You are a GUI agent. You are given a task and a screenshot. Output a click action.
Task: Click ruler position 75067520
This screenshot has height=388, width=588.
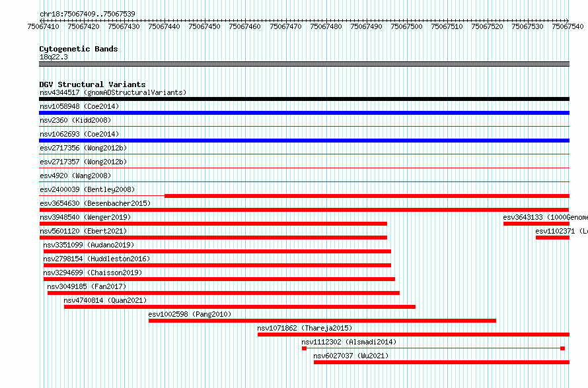coord(487,26)
